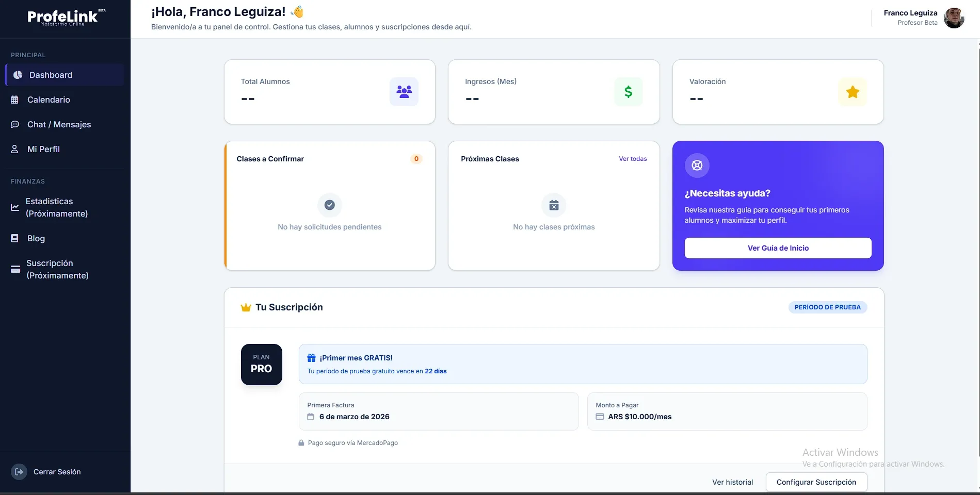This screenshot has height=495, width=980.
Task: Navigate to Mi Perfil
Action: [65, 149]
